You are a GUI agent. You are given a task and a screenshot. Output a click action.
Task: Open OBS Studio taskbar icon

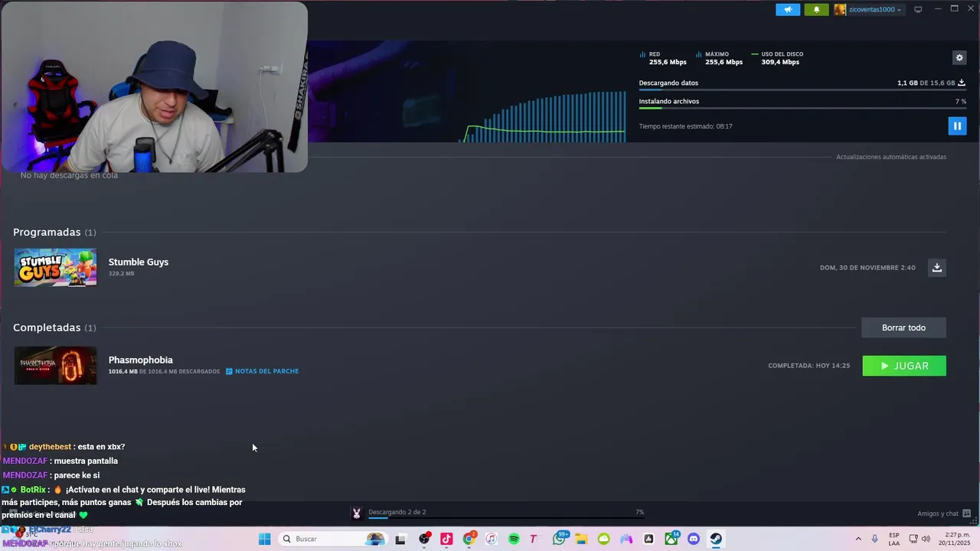click(x=424, y=539)
